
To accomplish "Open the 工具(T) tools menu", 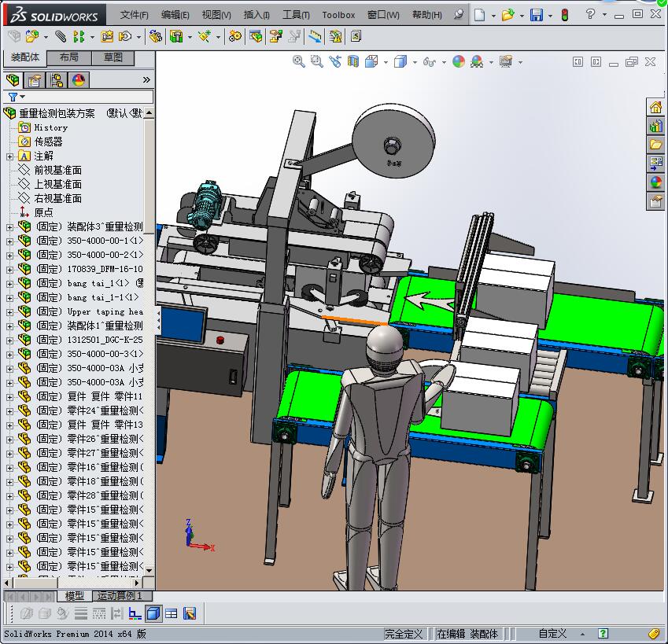I will [296, 15].
